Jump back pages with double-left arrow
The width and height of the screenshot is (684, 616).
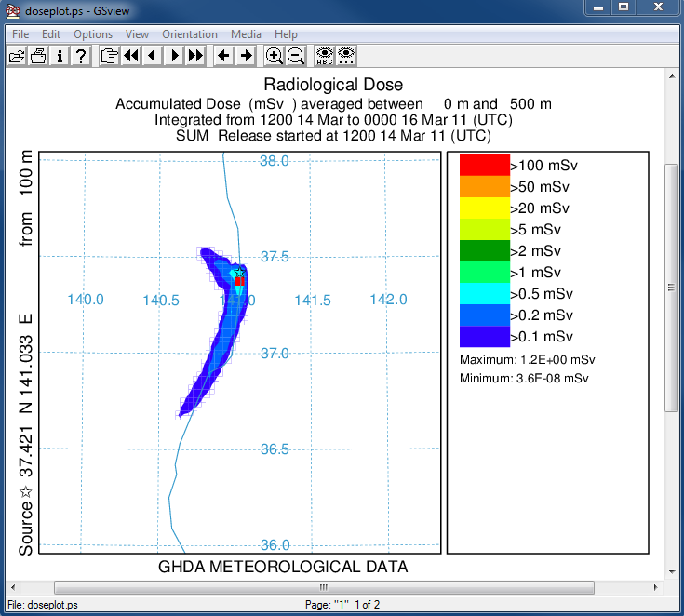130,56
